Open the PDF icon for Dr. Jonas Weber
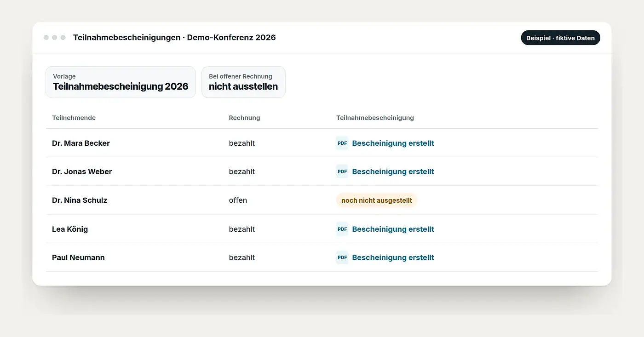Screen dimensions: 644x337 point(342,171)
